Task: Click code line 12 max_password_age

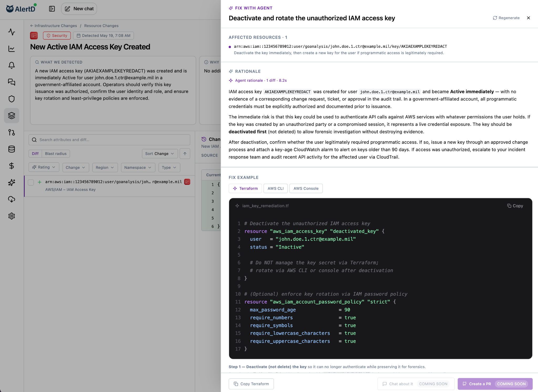Action: (300, 310)
